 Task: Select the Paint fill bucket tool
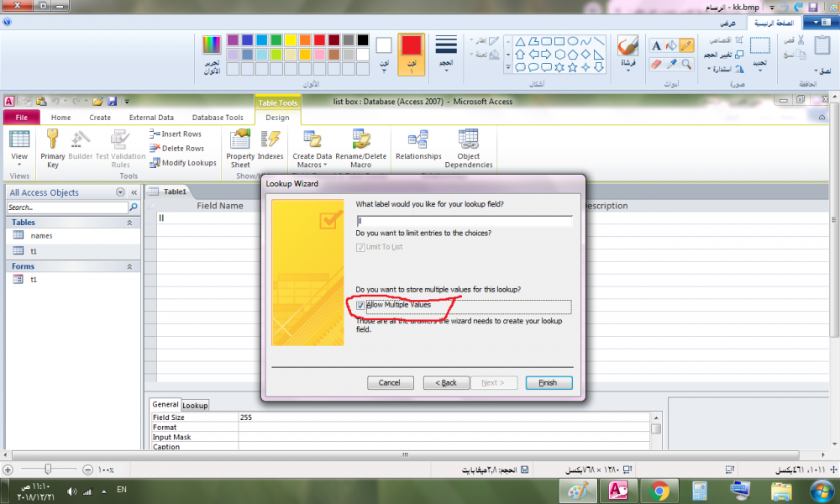671,45
